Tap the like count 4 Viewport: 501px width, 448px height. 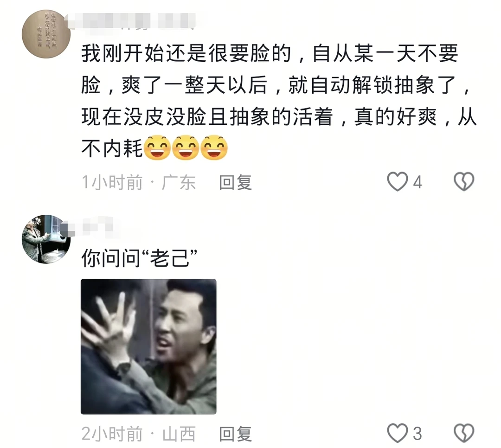tap(417, 182)
